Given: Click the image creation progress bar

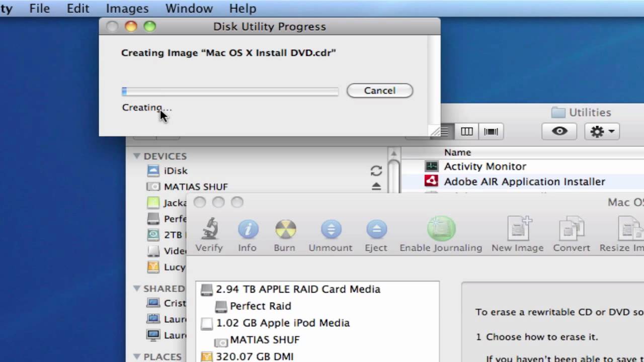Looking at the screenshot, I should pos(230,92).
